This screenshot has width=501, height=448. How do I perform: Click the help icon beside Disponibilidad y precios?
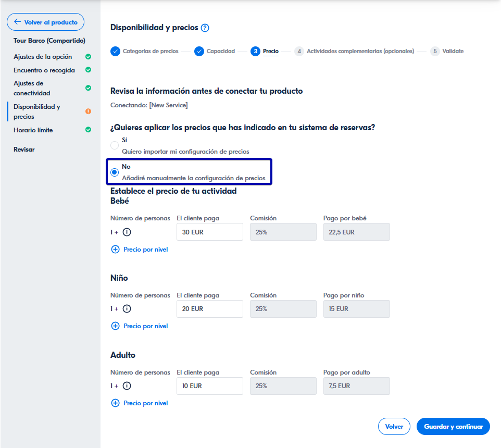pos(205,28)
